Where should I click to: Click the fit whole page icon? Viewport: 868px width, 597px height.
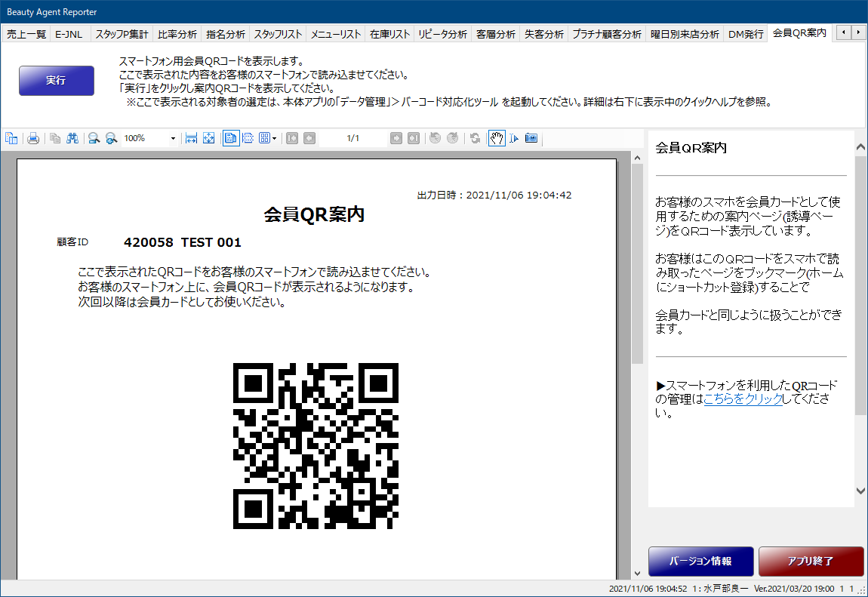pyautogui.click(x=209, y=138)
